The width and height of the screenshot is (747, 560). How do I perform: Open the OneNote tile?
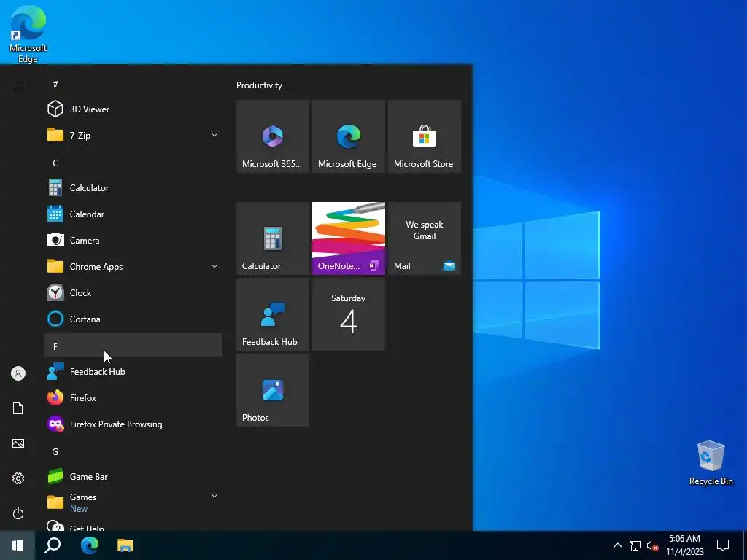348,238
